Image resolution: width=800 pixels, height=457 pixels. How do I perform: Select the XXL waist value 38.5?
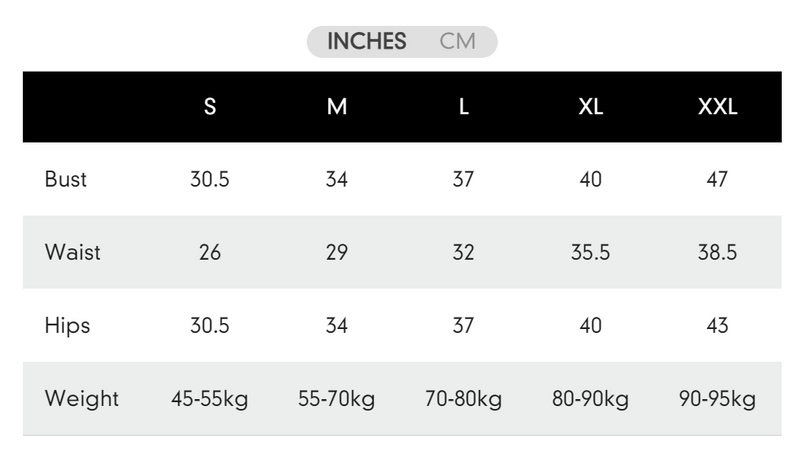pyautogui.click(x=717, y=253)
